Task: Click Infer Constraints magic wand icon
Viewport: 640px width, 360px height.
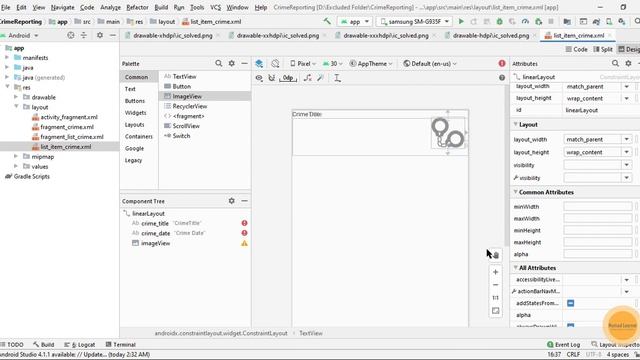Action: coord(320,78)
